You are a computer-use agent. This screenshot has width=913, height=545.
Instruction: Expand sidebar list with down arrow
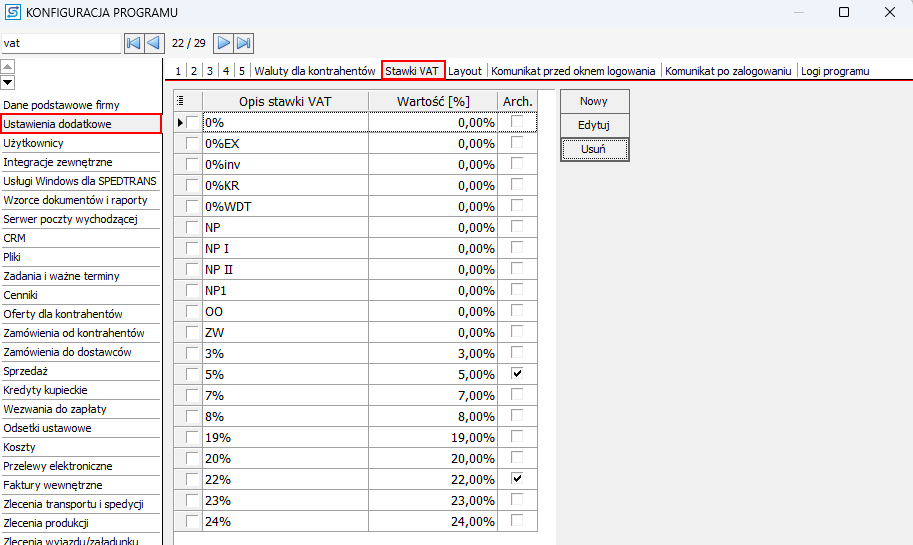8,82
